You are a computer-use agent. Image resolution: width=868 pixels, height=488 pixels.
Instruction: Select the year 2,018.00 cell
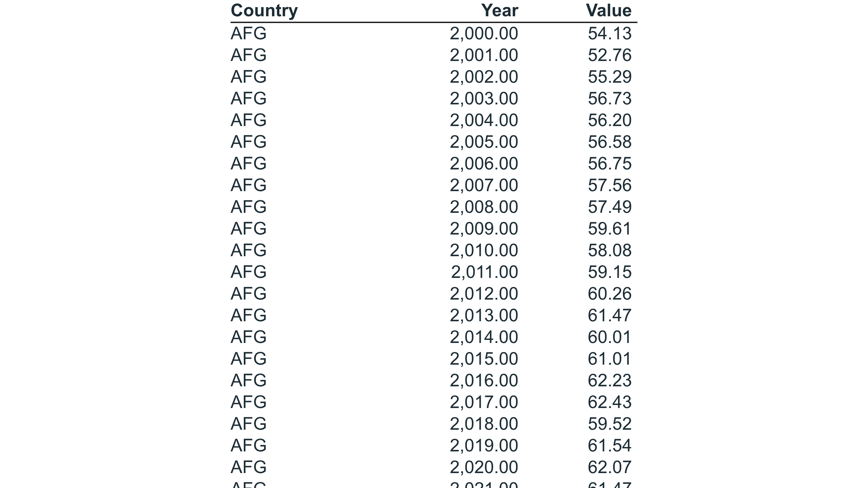(484, 424)
